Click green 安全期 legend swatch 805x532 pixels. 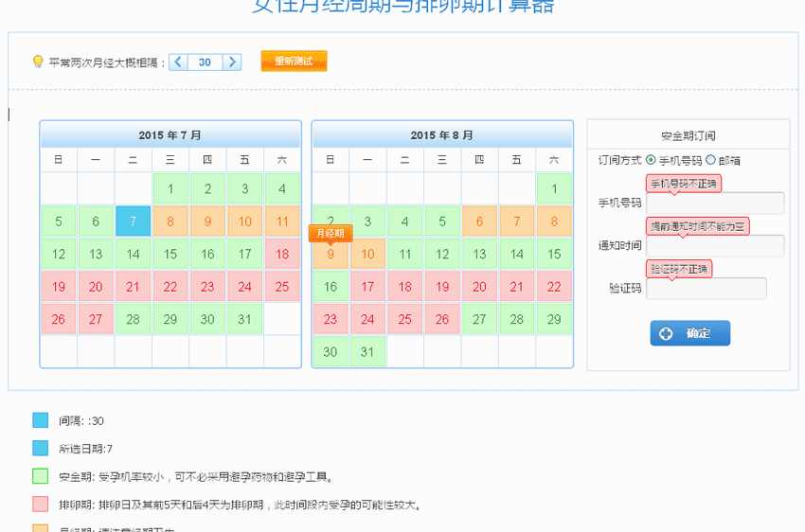point(40,476)
